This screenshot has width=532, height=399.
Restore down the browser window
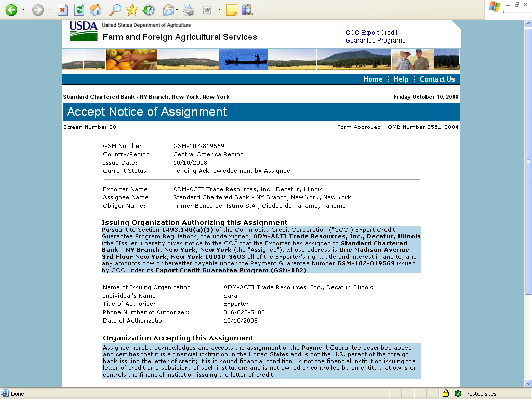[x=517, y=4]
